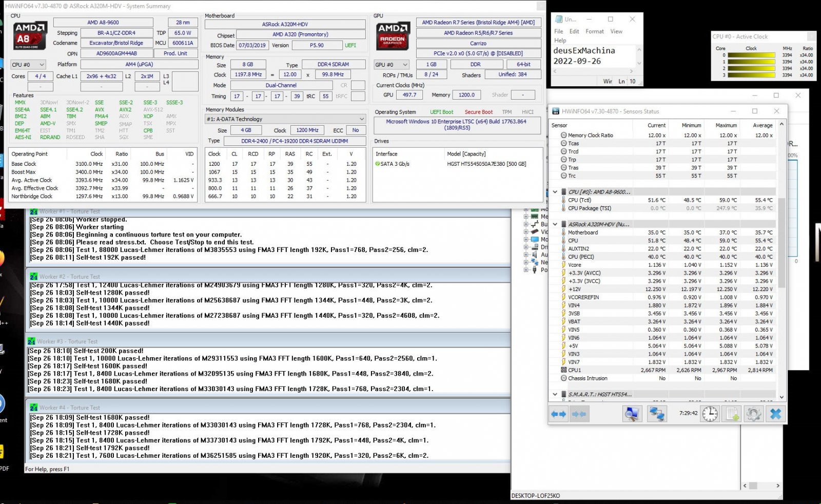
Task: Click the horizontal scrollbar in the background window
Action: (x=761, y=486)
